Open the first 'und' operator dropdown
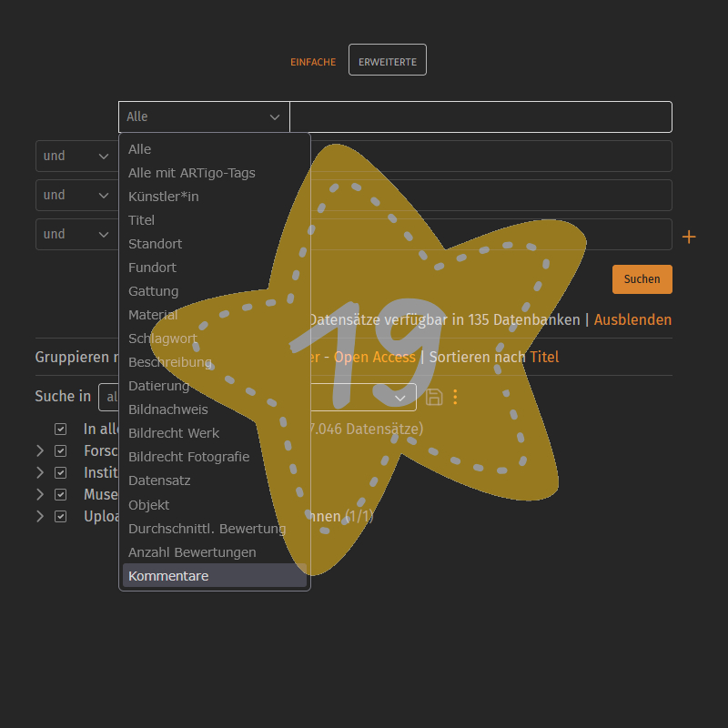 point(76,156)
